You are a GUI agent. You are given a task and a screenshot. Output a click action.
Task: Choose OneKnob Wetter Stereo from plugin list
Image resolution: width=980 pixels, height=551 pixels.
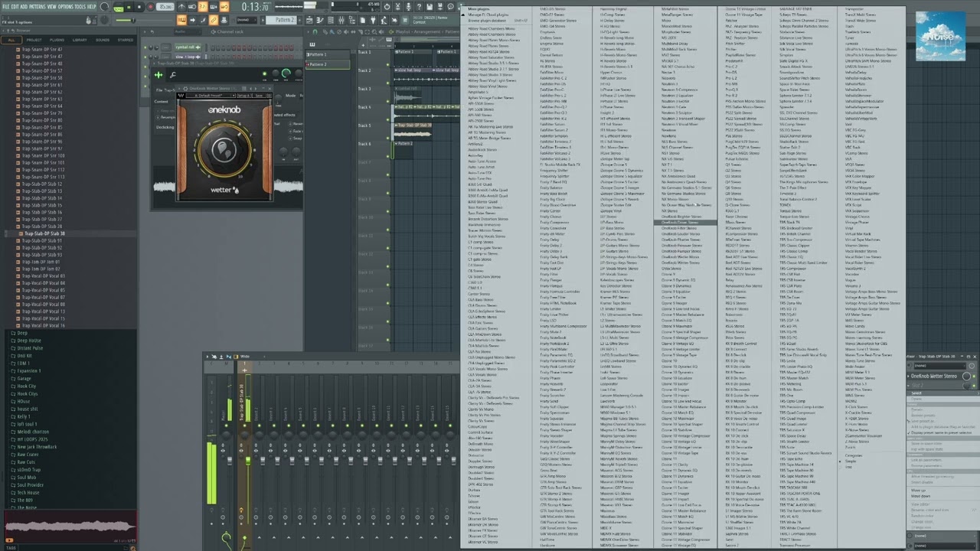680,262
